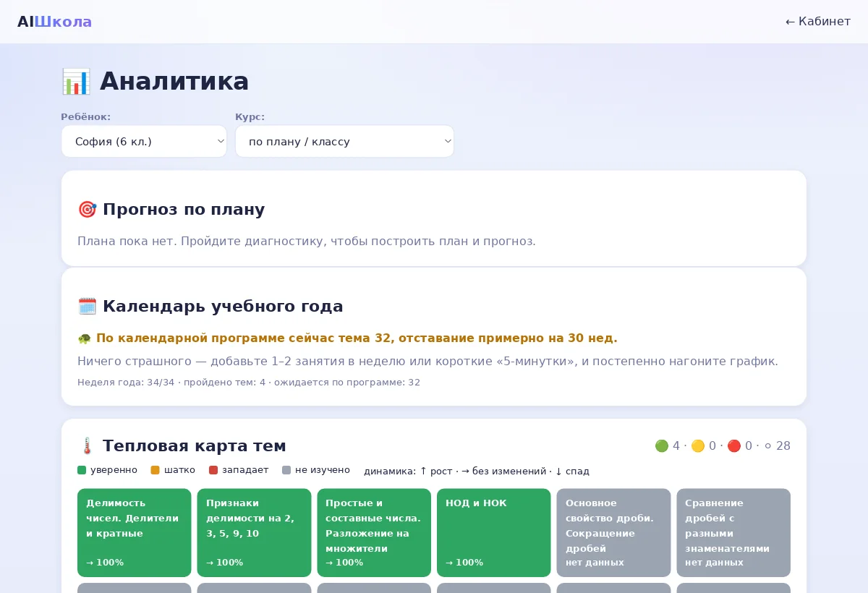
Task: Open the НОД и НОК topic card
Action: [x=494, y=533]
